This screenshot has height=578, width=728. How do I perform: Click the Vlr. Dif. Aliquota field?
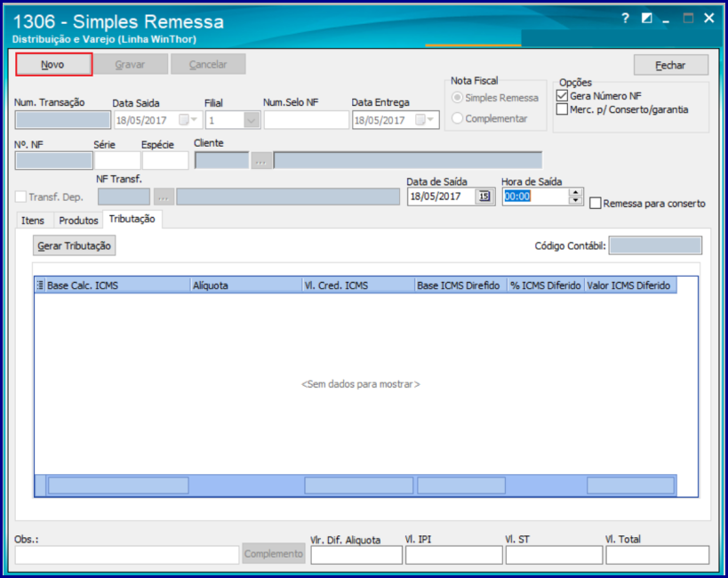point(356,555)
